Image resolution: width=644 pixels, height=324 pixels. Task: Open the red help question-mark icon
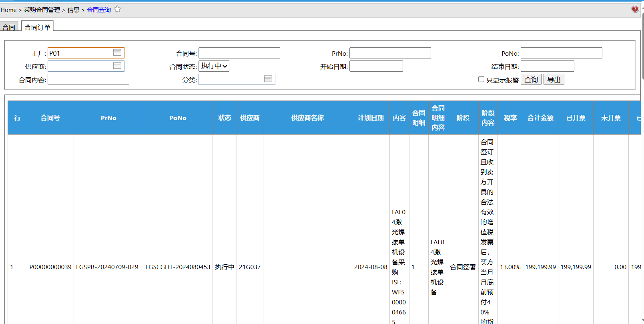tap(635, 9)
